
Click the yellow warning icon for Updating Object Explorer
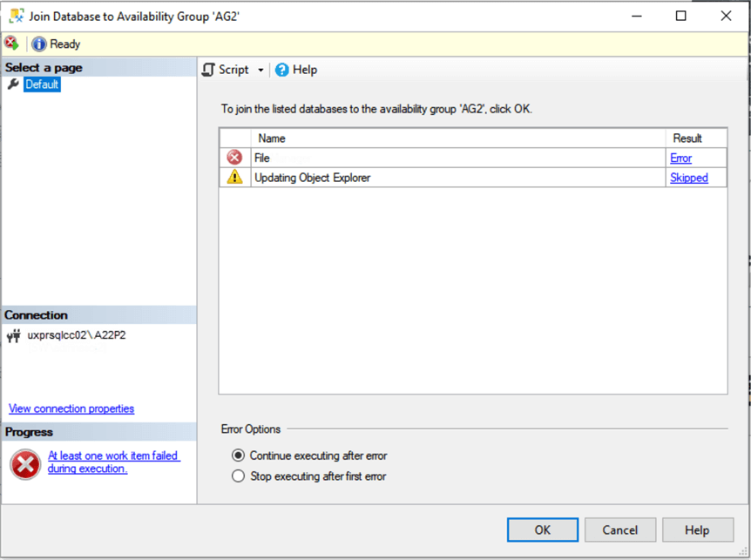click(x=234, y=177)
